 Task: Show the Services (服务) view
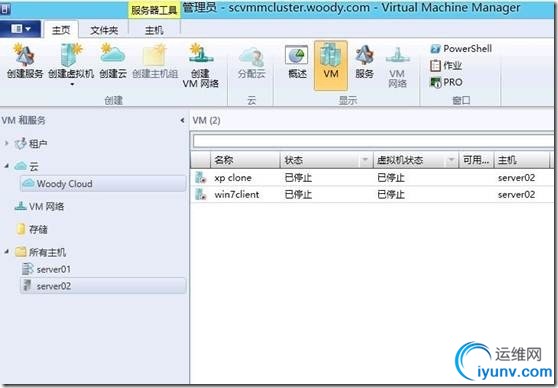(364, 62)
